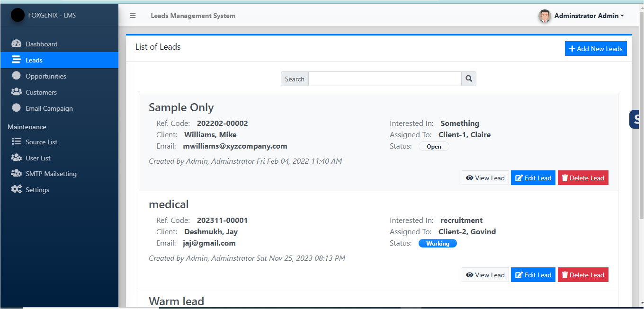Viewport: 644px width, 309px height.
Task: Click the Leads Management System header text
Action: 193,16
